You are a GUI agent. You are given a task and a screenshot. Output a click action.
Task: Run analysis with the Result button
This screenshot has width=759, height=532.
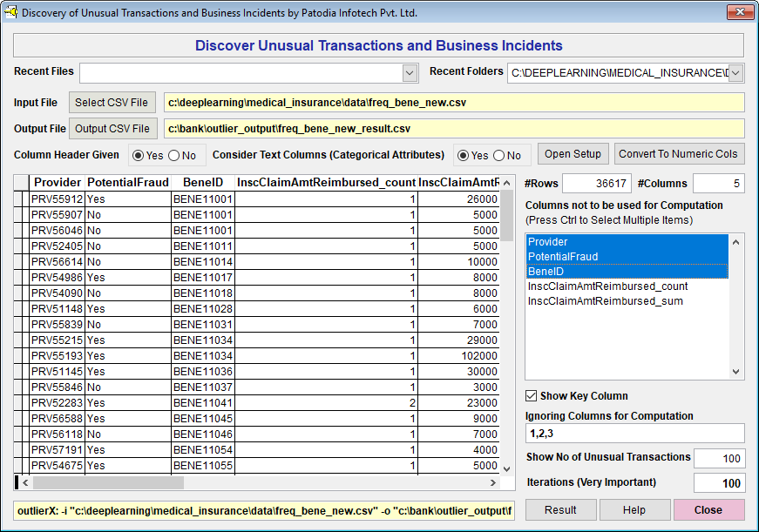560,510
